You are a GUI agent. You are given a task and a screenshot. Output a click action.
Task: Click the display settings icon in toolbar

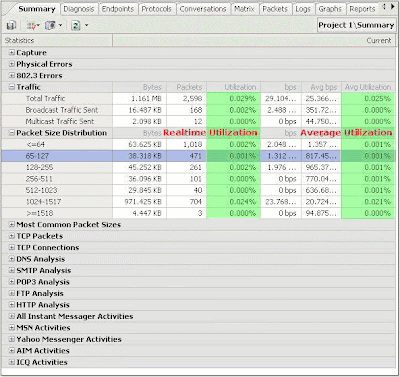click(51, 25)
